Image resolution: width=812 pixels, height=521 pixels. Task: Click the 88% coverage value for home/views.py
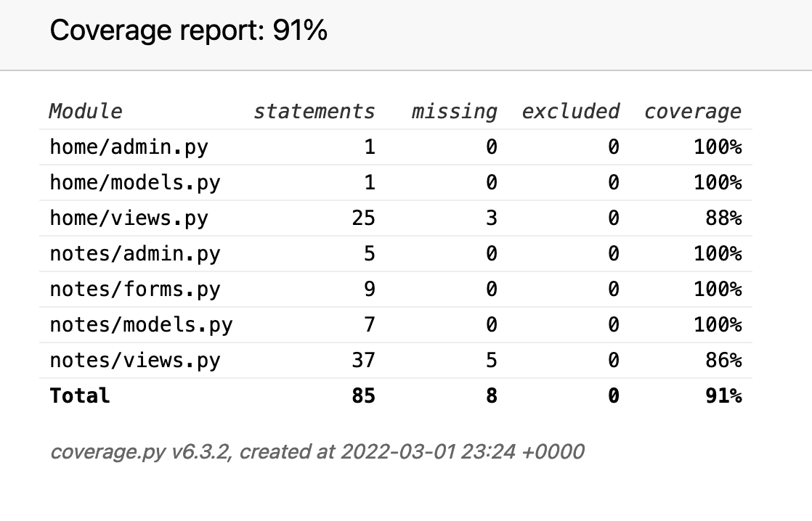[x=723, y=218]
